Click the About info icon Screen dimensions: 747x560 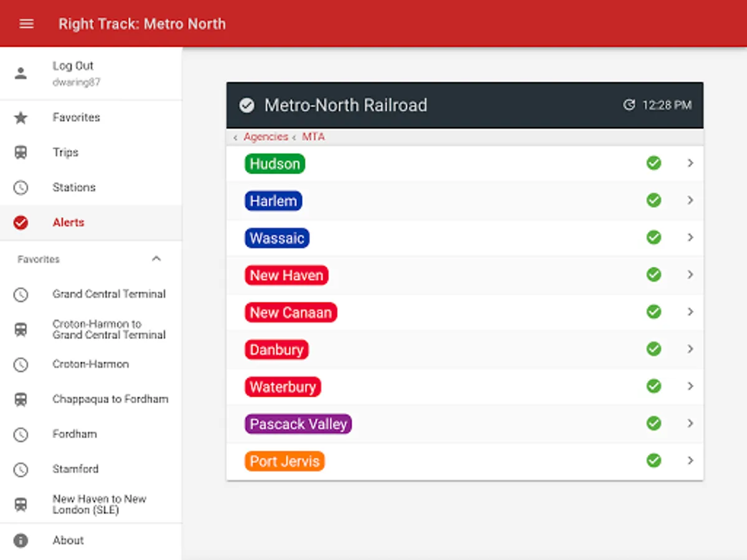21,540
